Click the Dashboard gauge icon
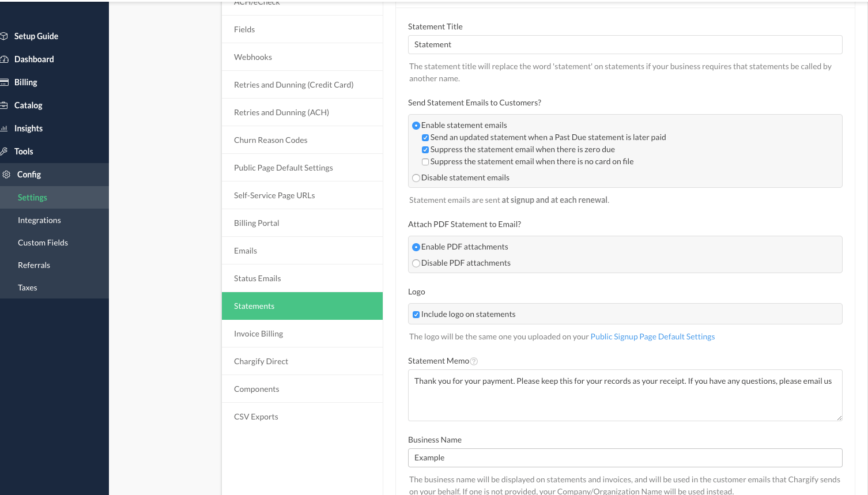The image size is (868, 495). 3,59
